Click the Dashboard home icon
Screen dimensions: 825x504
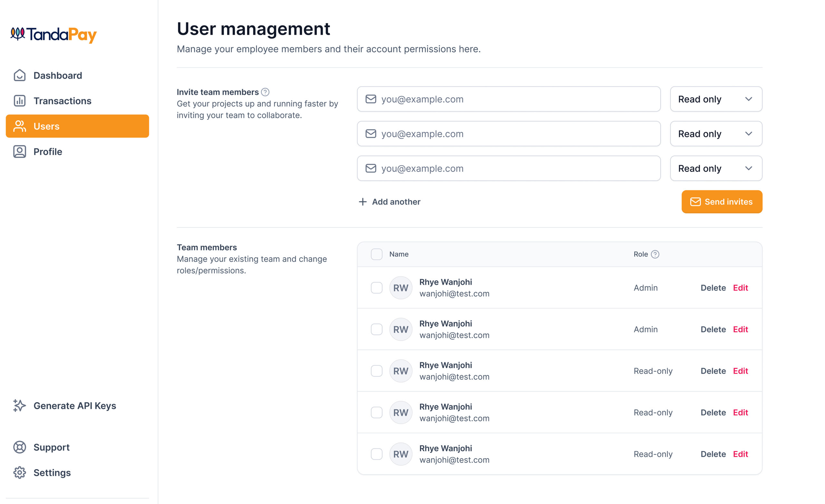click(x=19, y=75)
